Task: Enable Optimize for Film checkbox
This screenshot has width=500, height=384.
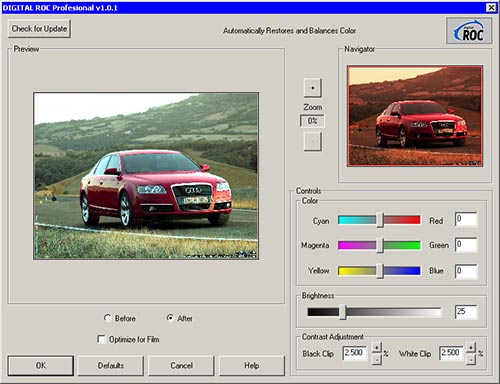Action: pyautogui.click(x=101, y=339)
